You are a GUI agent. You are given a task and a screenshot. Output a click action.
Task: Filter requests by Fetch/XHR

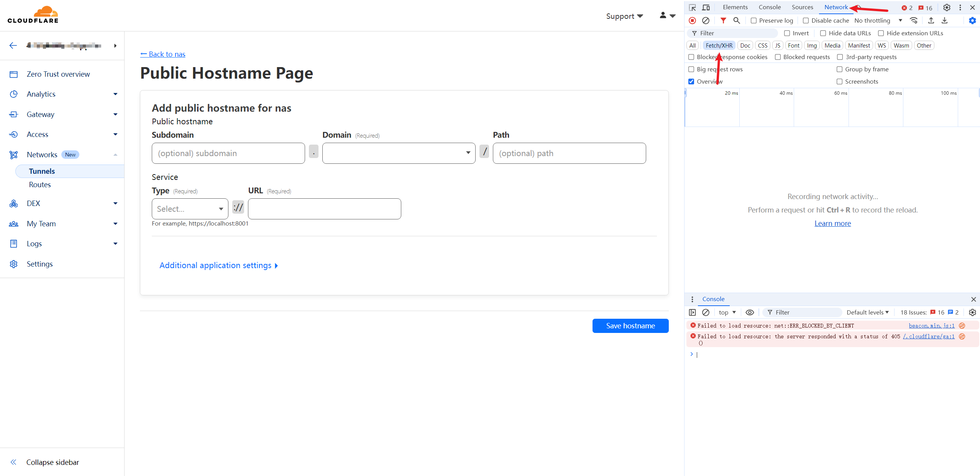tap(719, 45)
